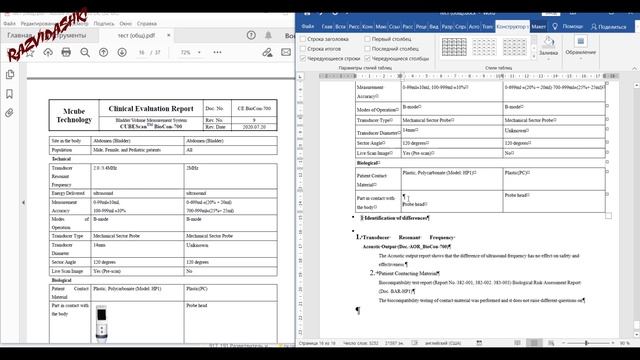640x360 pixels.
Task: Click the Tell me lightbulb icon in Word
Action: click(x=555, y=26)
